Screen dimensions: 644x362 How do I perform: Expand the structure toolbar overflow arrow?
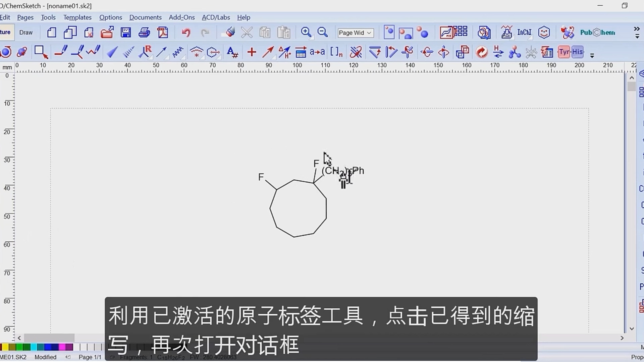[x=592, y=56]
